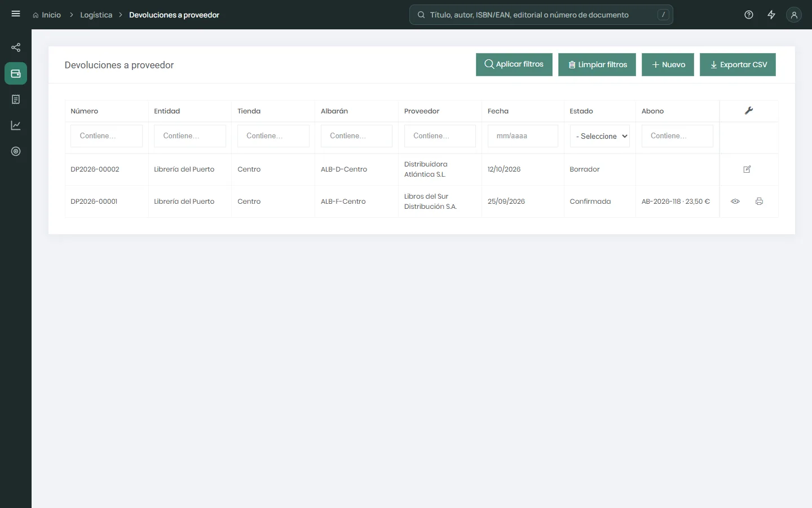
Task: Click Aplicar filtros button
Action: [514, 64]
